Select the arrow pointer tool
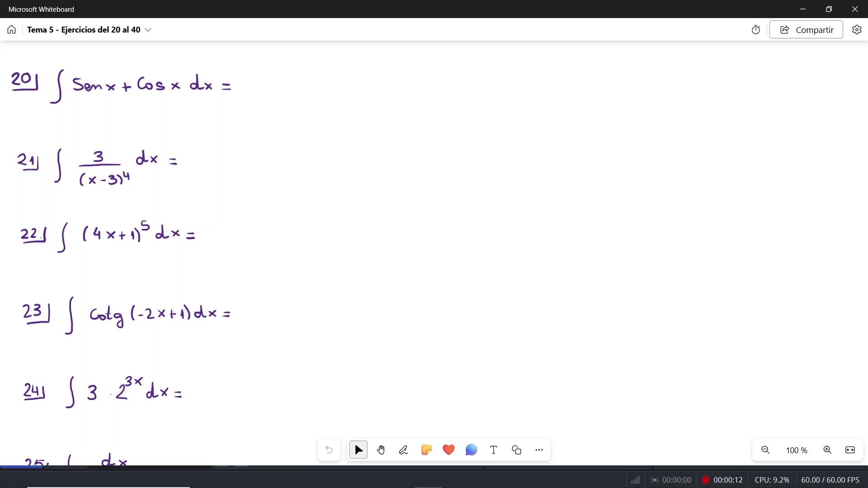 [359, 450]
